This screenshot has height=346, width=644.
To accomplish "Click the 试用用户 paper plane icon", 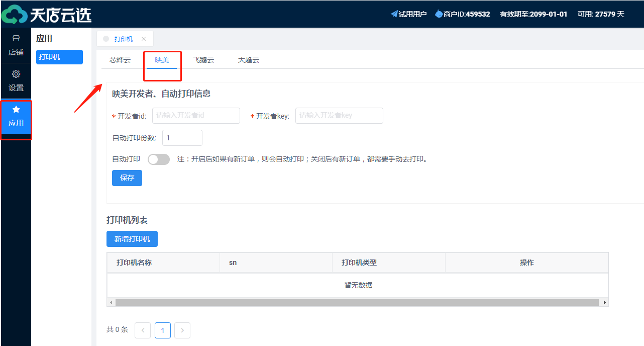I will tap(394, 14).
